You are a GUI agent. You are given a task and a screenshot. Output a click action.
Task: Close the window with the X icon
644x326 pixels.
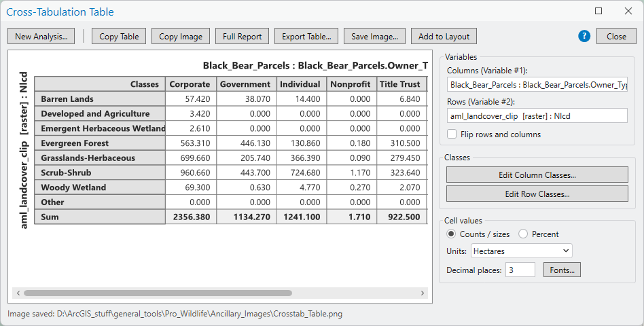coord(628,11)
